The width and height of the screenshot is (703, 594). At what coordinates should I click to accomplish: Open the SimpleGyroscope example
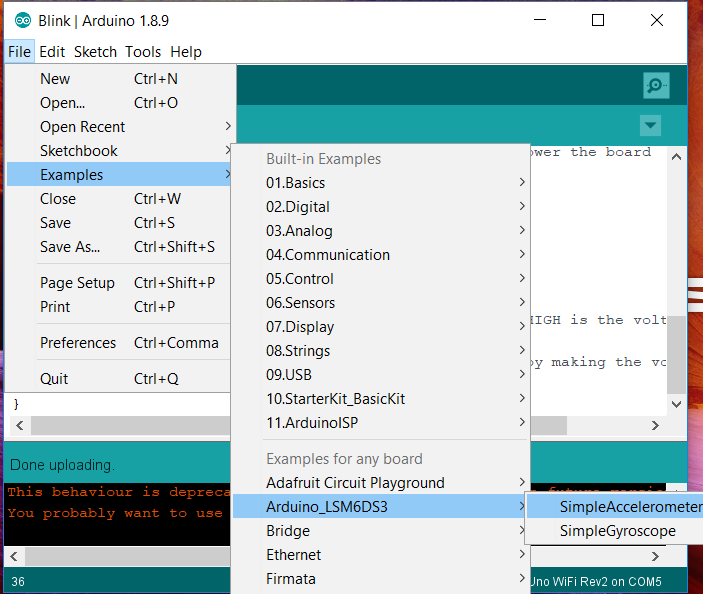(x=615, y=531)
